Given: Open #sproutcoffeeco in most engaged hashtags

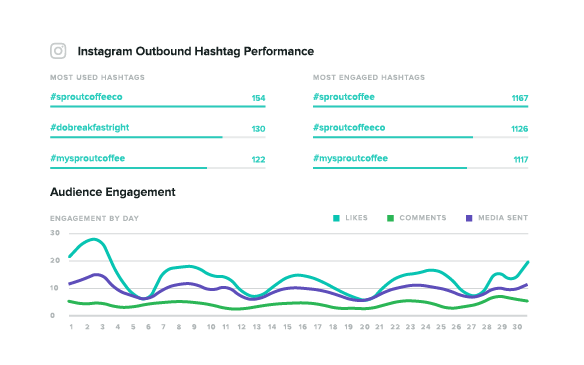Looking at the screenshot, I should click(x=349, y=127).
